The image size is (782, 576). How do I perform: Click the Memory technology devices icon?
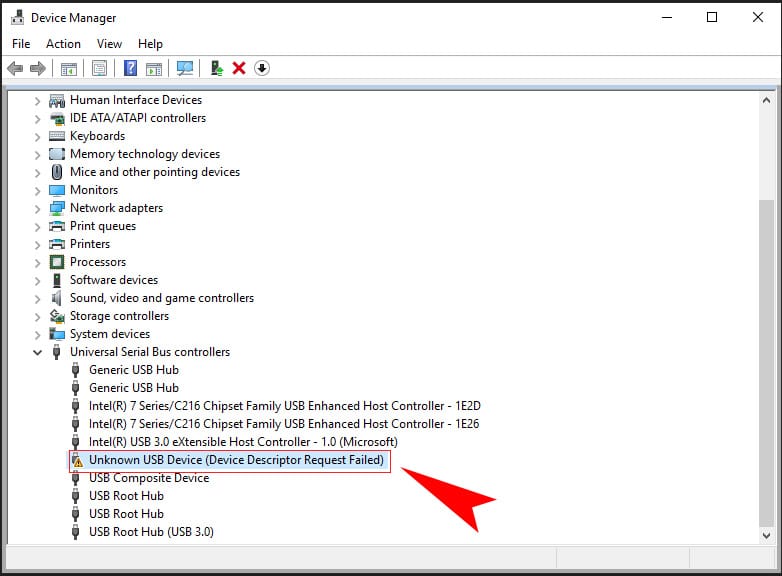57,154
